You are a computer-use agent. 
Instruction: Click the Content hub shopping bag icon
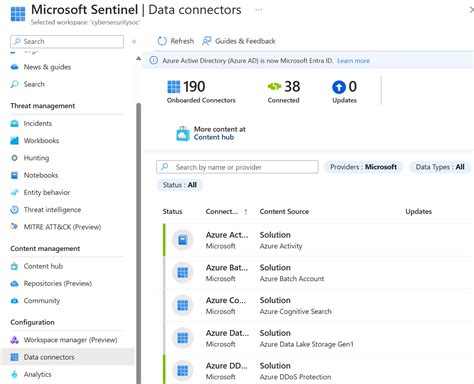(183, 133)
